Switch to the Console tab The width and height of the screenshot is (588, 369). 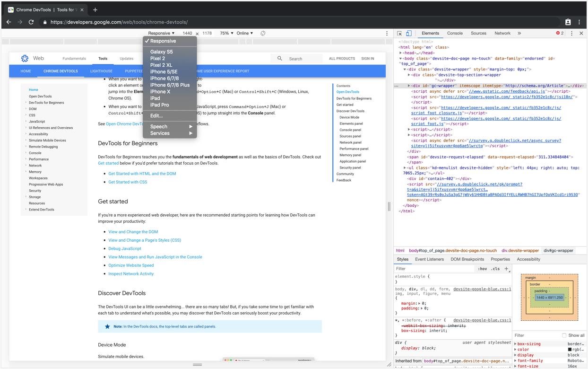click(x=455, y=34)
